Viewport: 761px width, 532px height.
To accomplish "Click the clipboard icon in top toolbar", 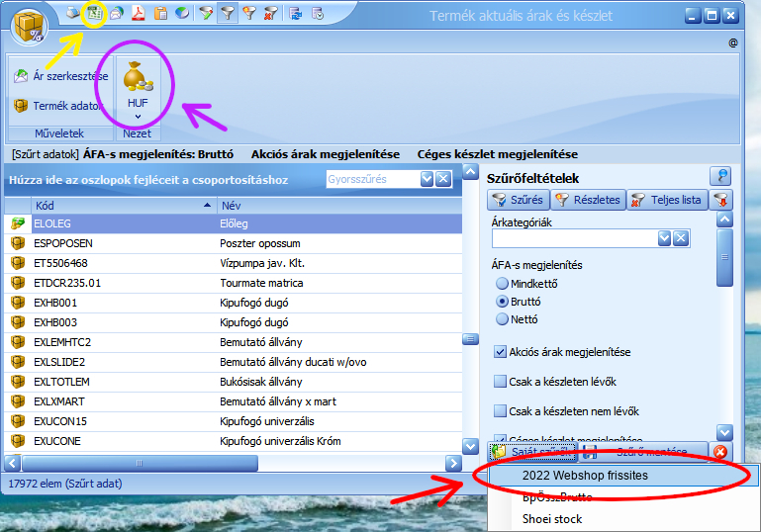I will [159, 14].
